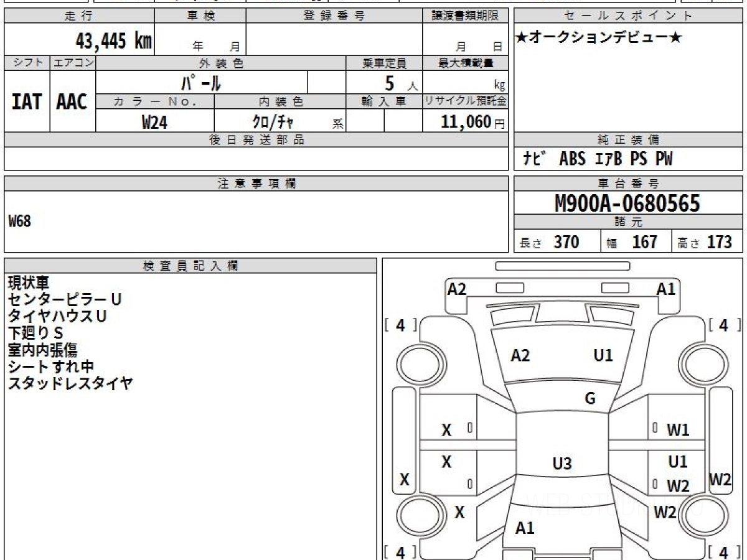
Task: Click the タイヤハウス U note
Action: 57,316
